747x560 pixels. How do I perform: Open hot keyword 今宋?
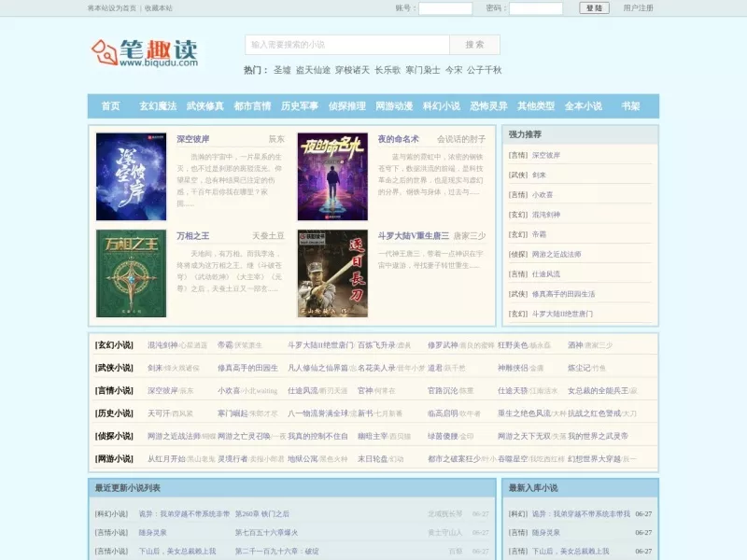click(454, 70)
